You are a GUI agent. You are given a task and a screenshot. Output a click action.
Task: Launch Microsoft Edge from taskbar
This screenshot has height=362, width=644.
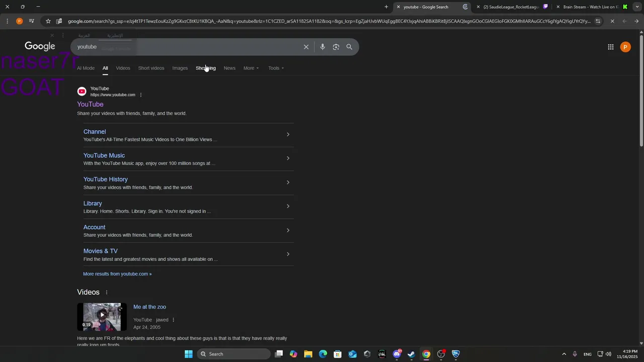coord(323,354)
